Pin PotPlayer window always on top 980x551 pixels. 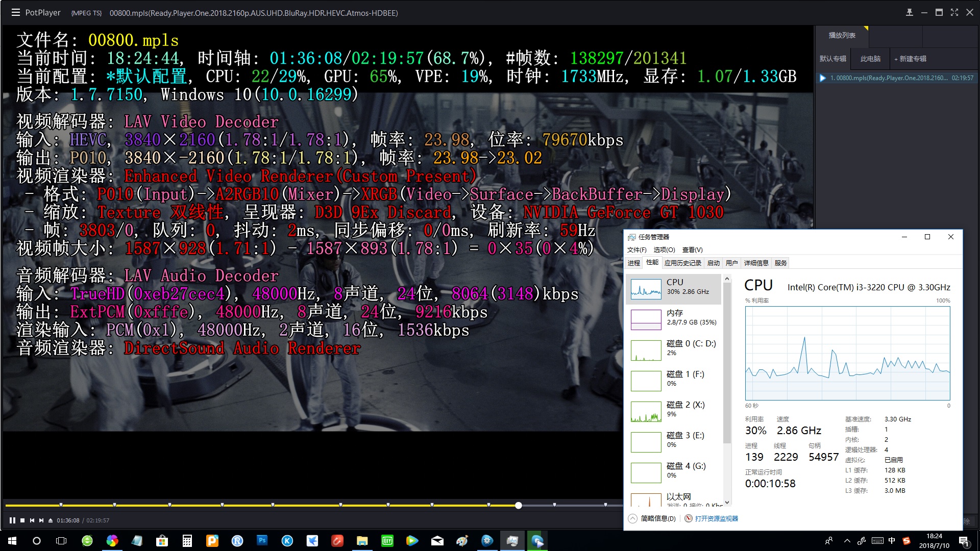(x=910, y=13)
